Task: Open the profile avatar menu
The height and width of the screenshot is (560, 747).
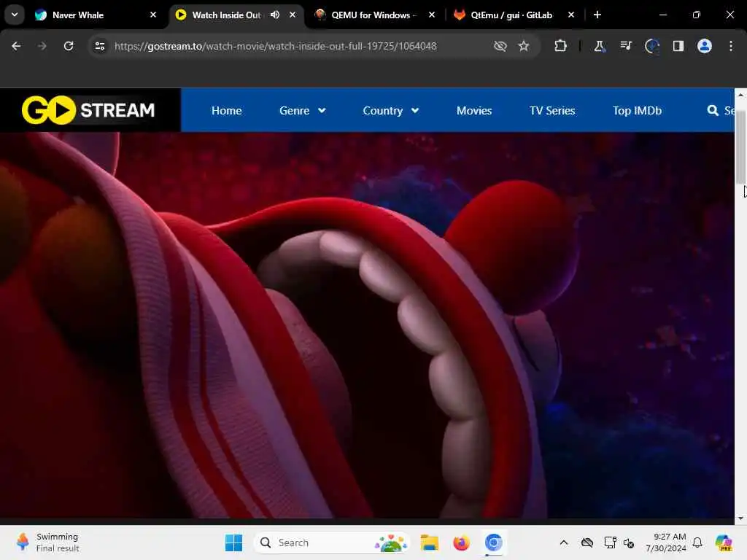Action: (x=705, y=46)
